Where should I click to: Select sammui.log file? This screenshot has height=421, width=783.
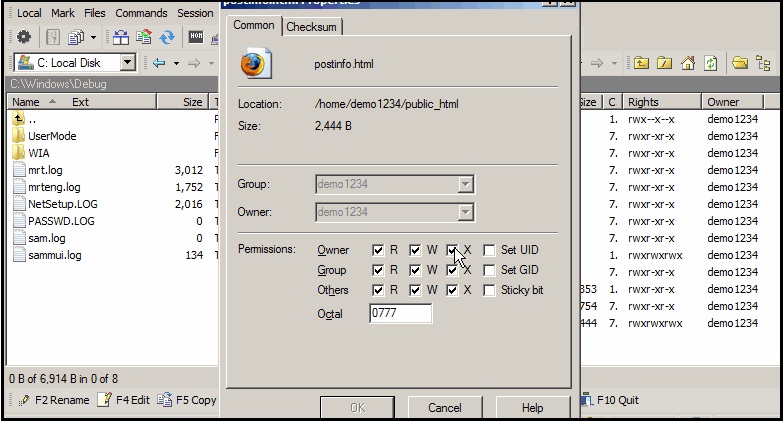coord(47,255)
